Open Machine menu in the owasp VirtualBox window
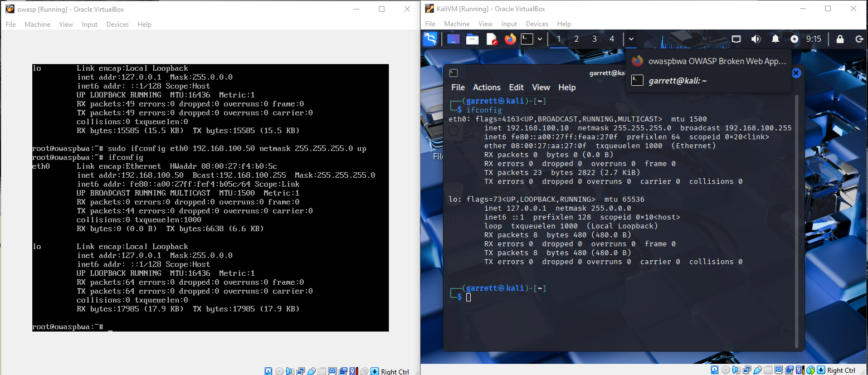 click(x=37, y=25)
